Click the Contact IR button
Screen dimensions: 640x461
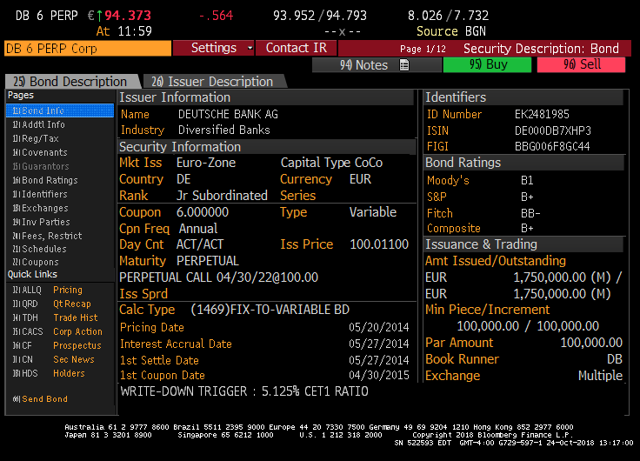(x=296, y=48)
